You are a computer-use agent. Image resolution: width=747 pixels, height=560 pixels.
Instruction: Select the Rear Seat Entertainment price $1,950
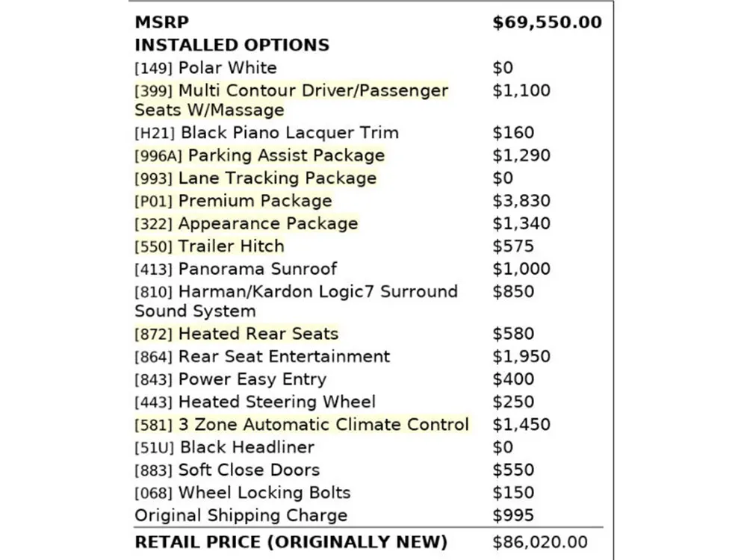click(521, 357)
